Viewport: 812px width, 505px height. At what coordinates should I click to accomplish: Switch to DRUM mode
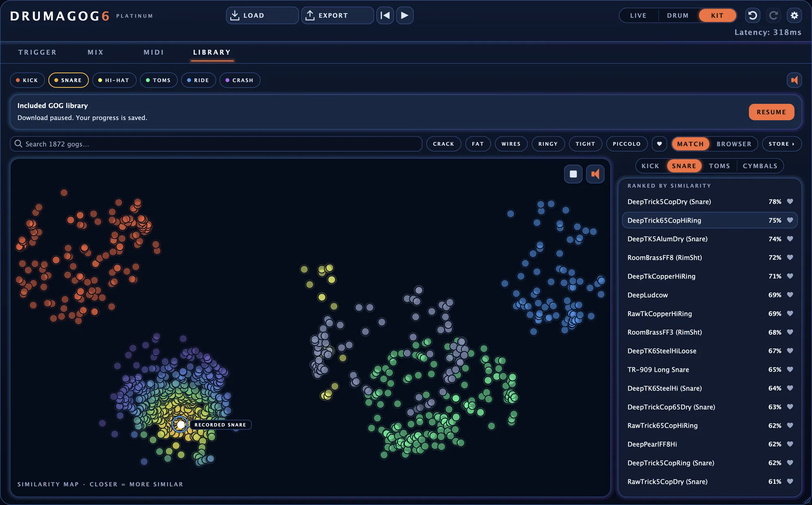[678, 15]
